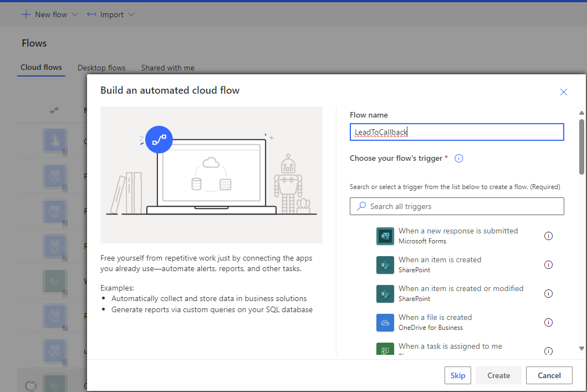Click info icon beside 'Choose your flow's trigger'
587x392 pixels.
click(x=458, y=159)
